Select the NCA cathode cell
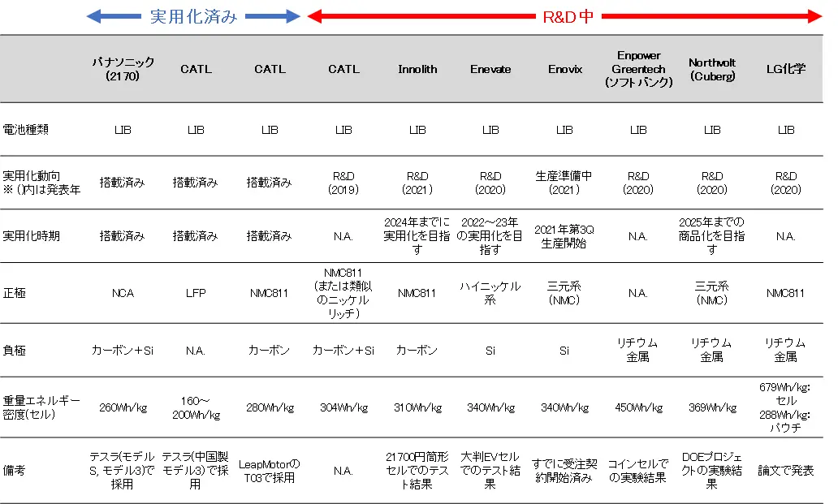Screen dimensions: 838x504 [123, 293]
